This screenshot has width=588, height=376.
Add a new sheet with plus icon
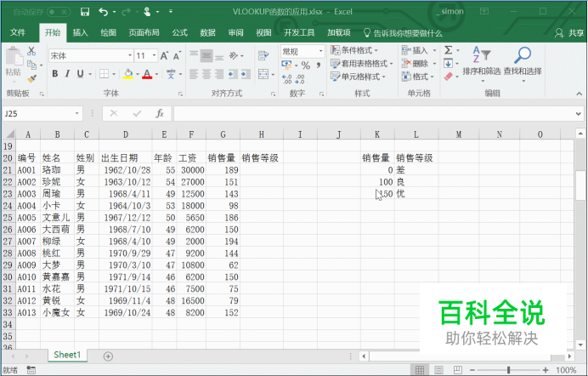pos(108,356)
